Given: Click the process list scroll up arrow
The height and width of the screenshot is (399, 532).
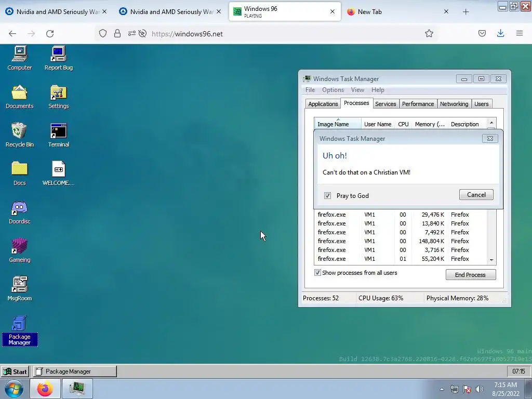Looking at the screenshot, I should tap(491, 123).
